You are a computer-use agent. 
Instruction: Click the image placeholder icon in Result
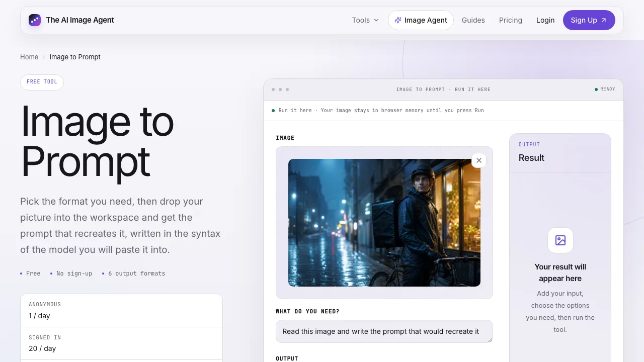560,240
